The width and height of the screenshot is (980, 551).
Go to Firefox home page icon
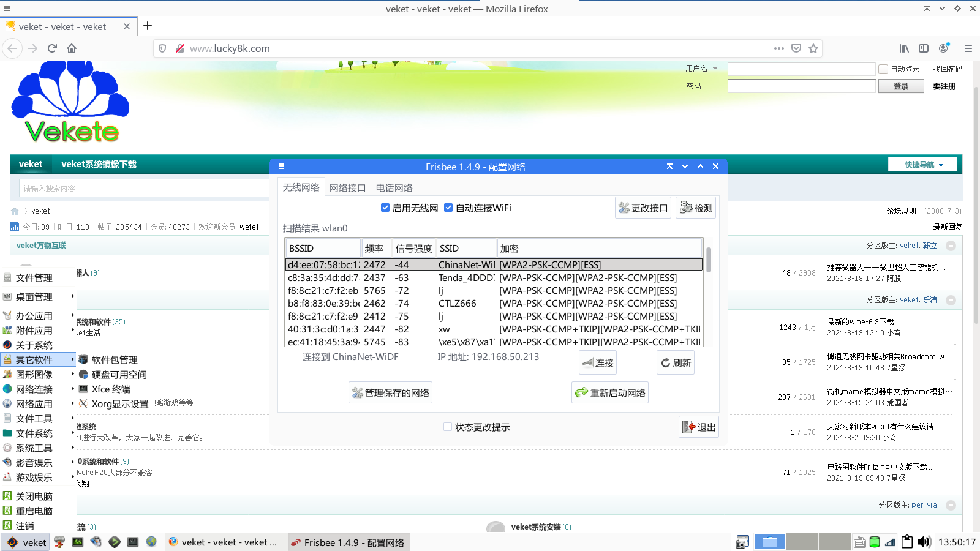tap(72, 48)
